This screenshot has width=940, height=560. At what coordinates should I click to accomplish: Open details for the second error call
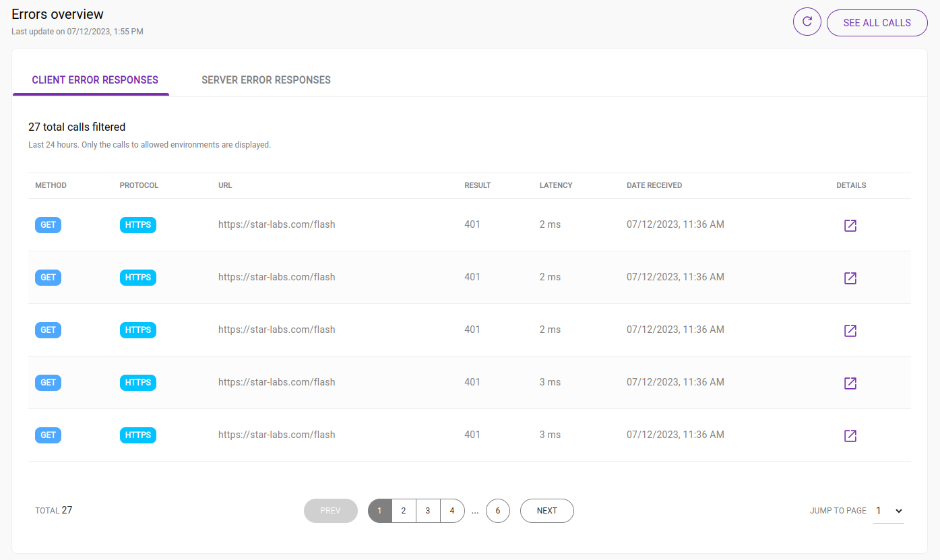[x=850, y=278]
